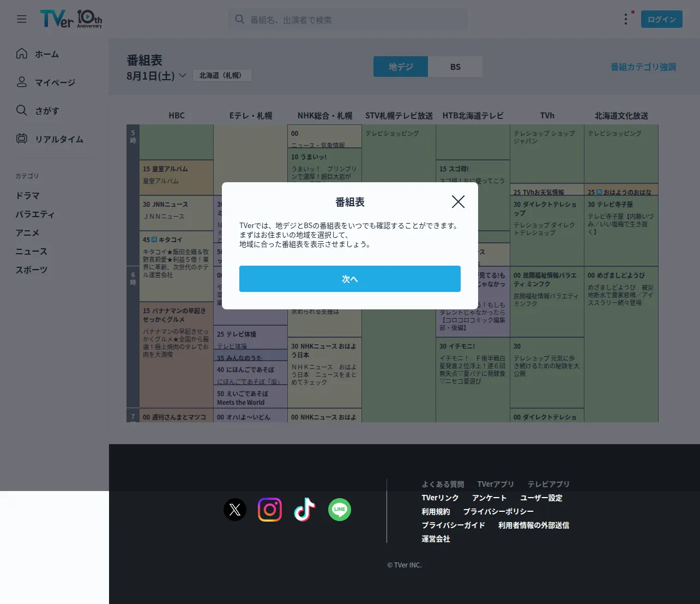The height and width of the screenshot is (604, 700).
Task: Open the X (Twitter) social link
Action: [x=235, y=510]
